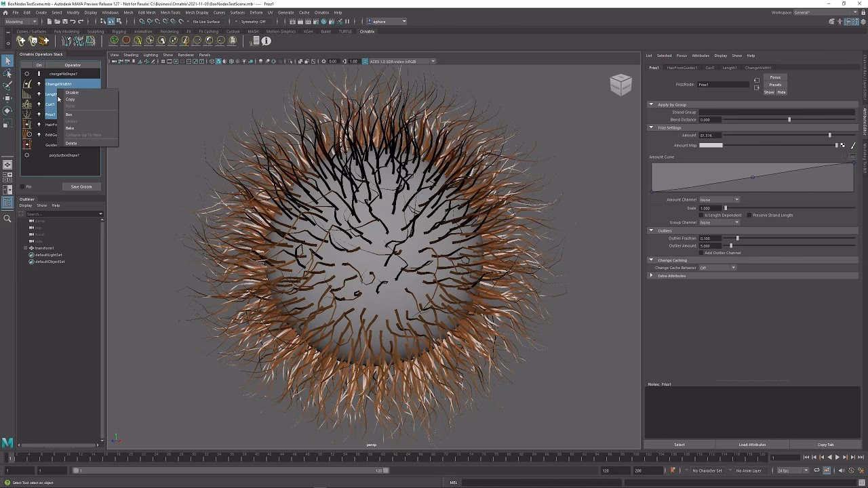Click the Curl1 operator icon in stack

click(27, 104)
